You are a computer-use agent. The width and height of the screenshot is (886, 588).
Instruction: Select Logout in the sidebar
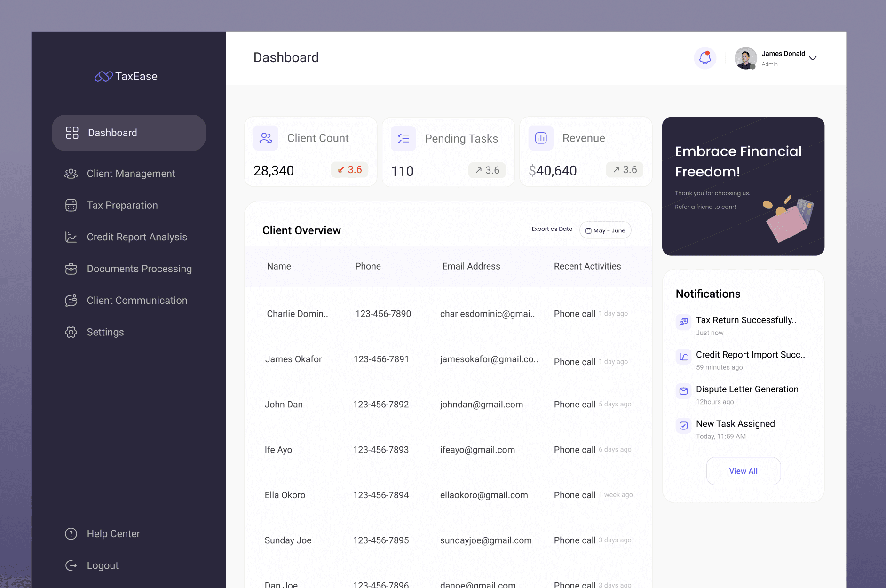103,565
